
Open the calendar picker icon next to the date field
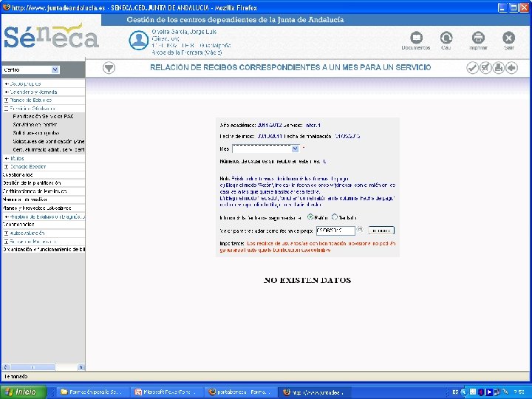[x=361, y=230]
